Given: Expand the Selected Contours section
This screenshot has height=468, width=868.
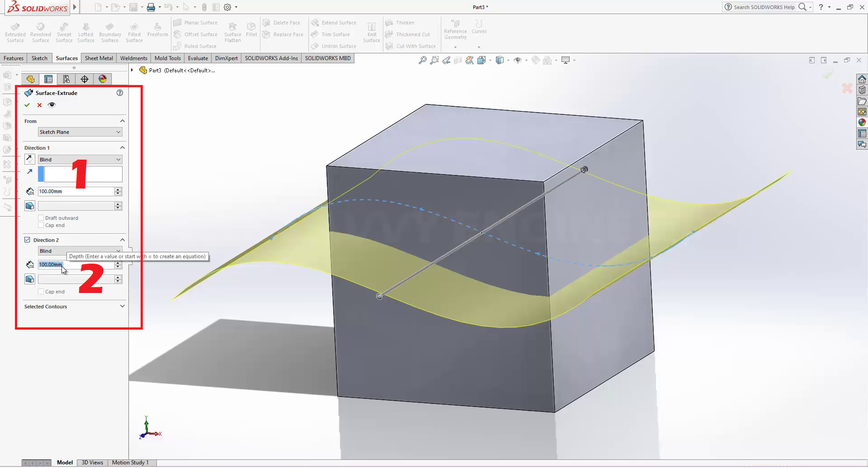Looking at the screenshot, I should click(x=122, y=307).
